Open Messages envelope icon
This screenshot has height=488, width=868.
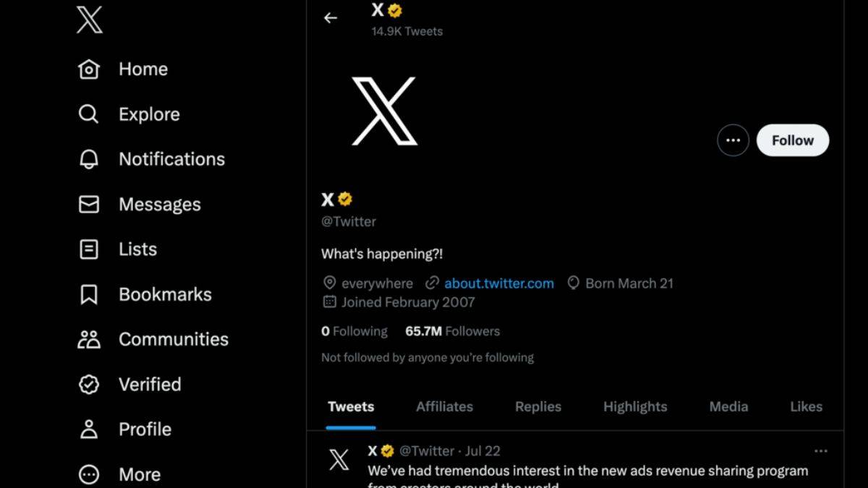point(88,205)
